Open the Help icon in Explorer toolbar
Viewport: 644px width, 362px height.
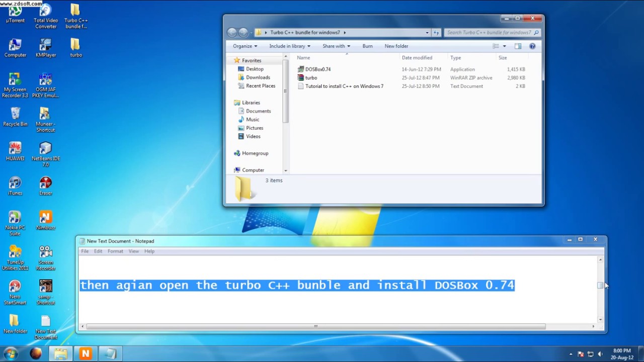tap(533, 46)
